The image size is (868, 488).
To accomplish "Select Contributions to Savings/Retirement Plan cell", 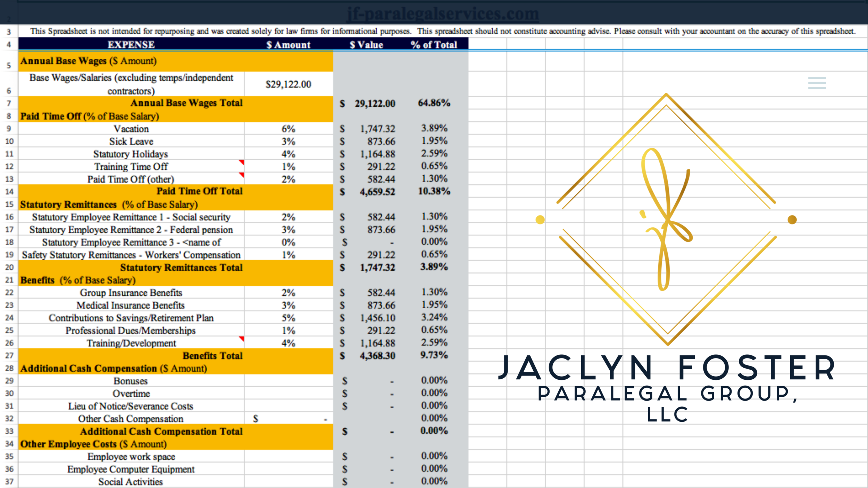I will (x=131, y=318).
